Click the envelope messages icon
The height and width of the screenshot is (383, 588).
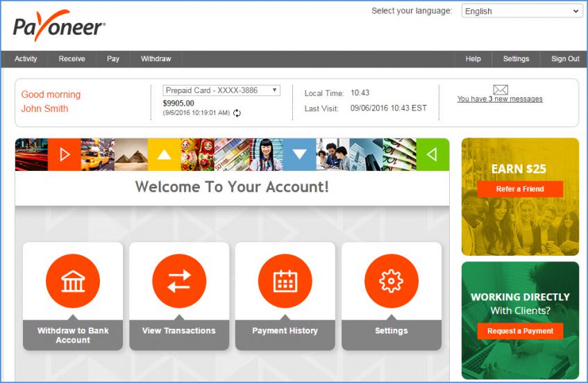click(501, 90)
